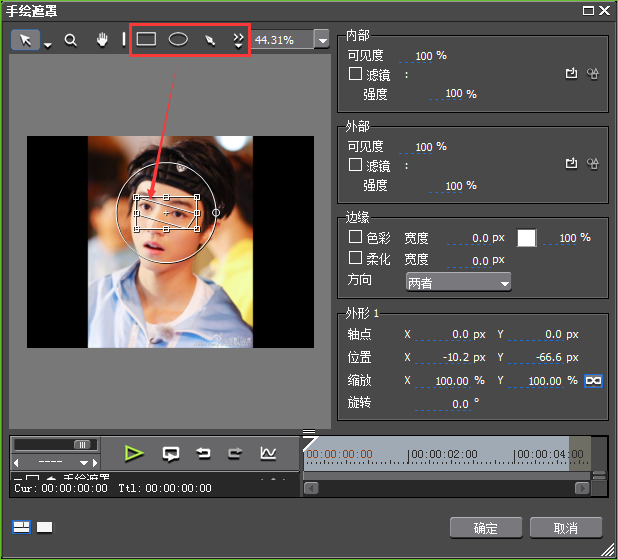Enable the 内部 滤镜 filter checkbox
The width and height of the screenshot is (618, 560).
click(355, 74)
